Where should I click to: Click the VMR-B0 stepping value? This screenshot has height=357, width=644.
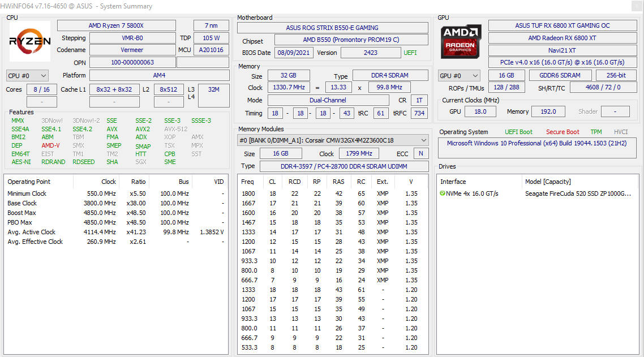coord(132,38)
